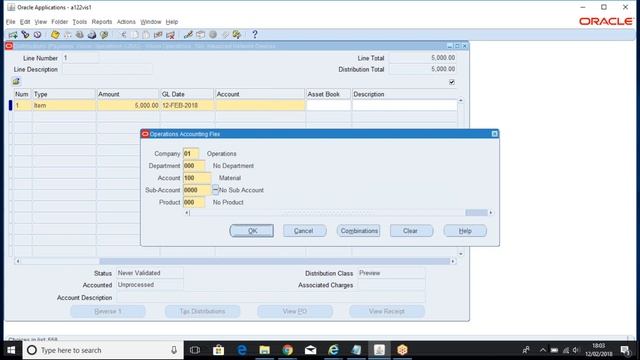
Task: Open the Sub-Account list of values button
Action: pyautogui.click(x=215, y=190)
